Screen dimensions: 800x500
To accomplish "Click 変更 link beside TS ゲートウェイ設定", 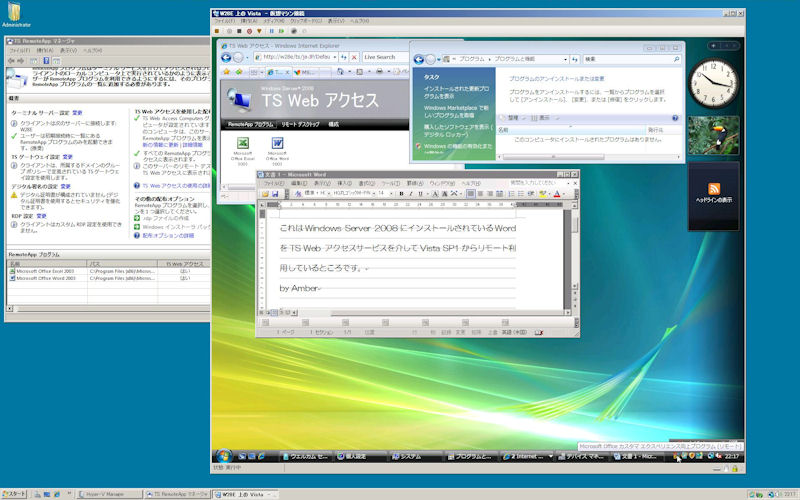I will coord(67,157).
